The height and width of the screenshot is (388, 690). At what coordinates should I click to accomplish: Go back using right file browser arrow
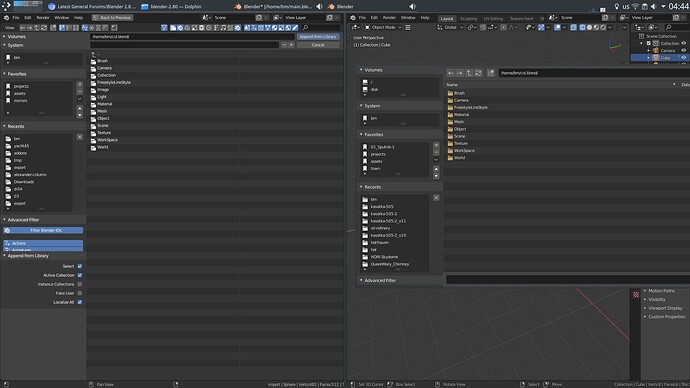tap(451, 73)
